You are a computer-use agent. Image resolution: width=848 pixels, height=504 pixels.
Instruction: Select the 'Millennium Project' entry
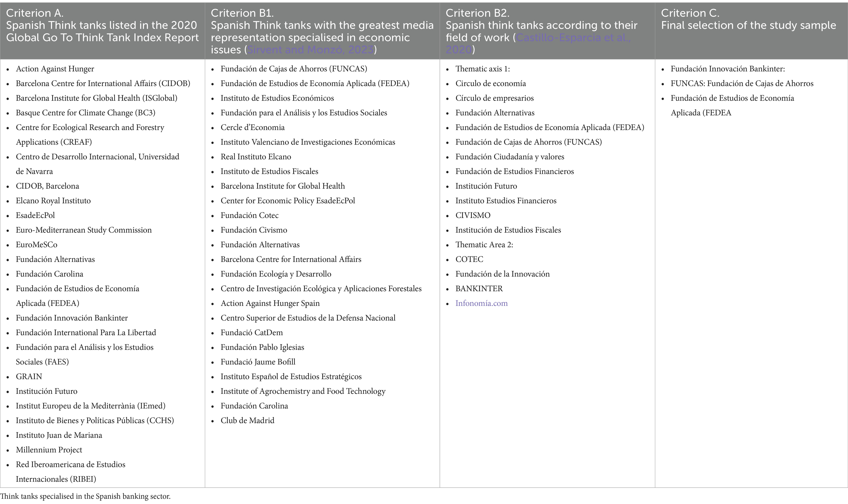point(49,450)
